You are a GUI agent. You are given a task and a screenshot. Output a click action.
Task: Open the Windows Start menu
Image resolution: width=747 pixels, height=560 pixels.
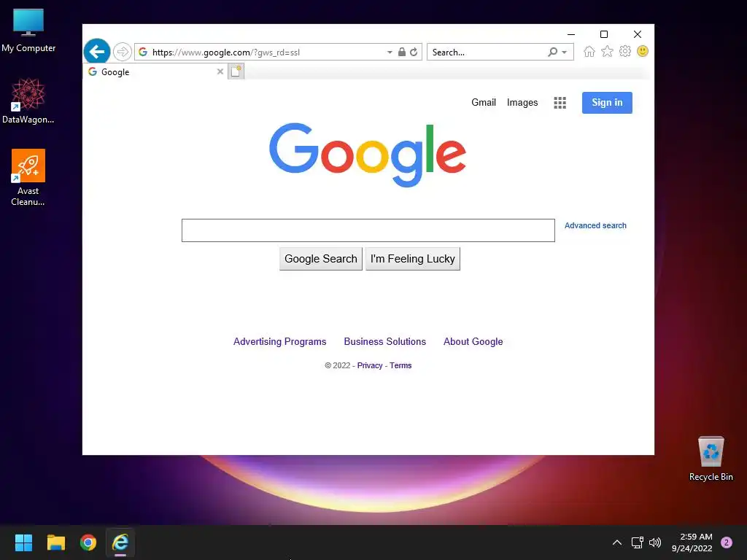[23, 542]
